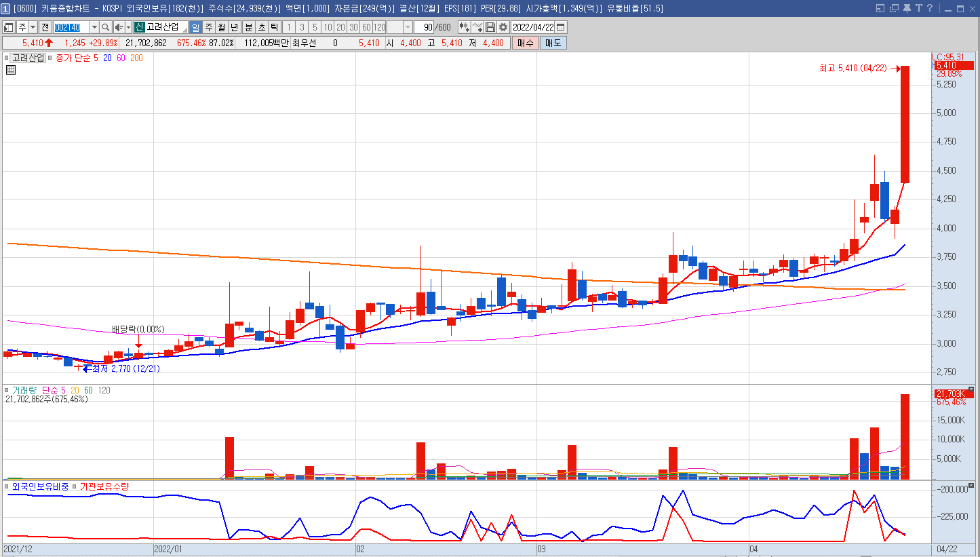Select the 20 interval button
Viewport: 980px width, 557px height.
[340, 27]
